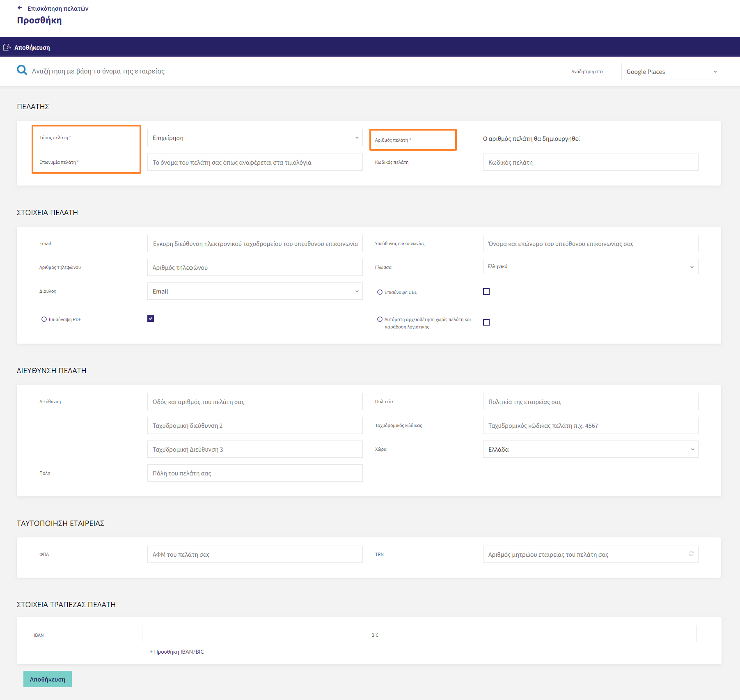
Task: Click info icon next to Επισύναψη UBL
Action: pos(380,292)
